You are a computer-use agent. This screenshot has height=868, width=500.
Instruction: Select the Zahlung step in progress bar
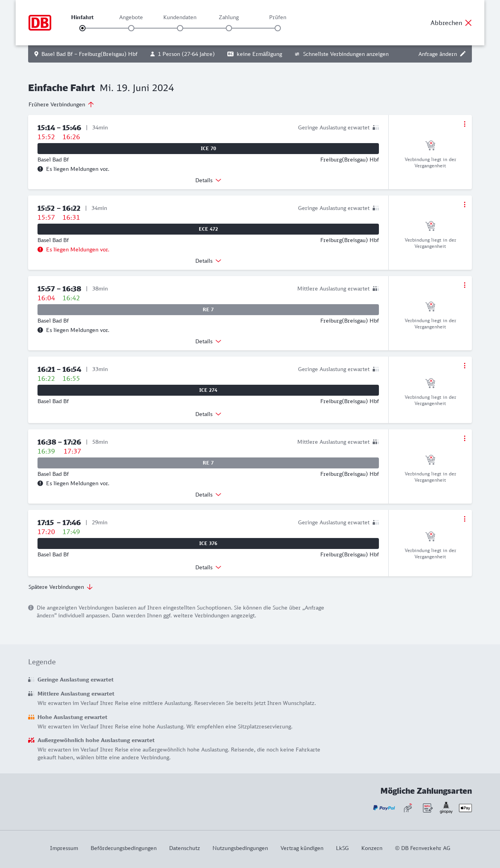[x=229, y=28]
